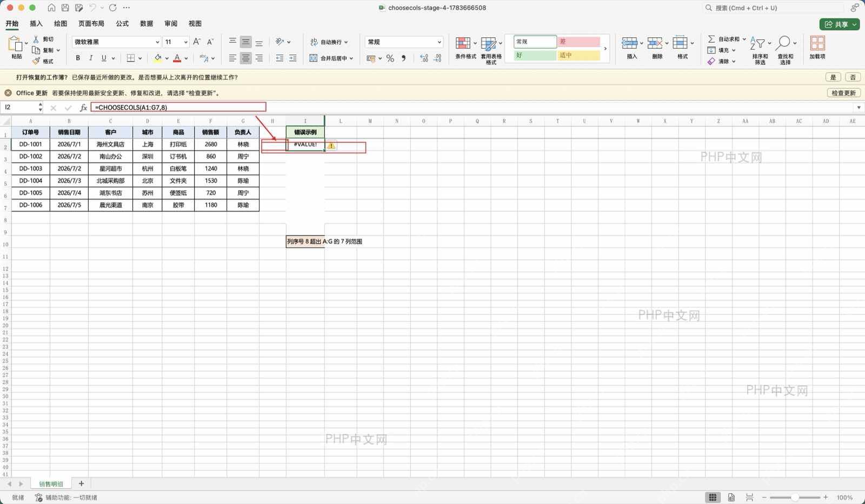Click the 是 button in recovery bar
Screen dimensions: 865x504
[x=833, y=77]
